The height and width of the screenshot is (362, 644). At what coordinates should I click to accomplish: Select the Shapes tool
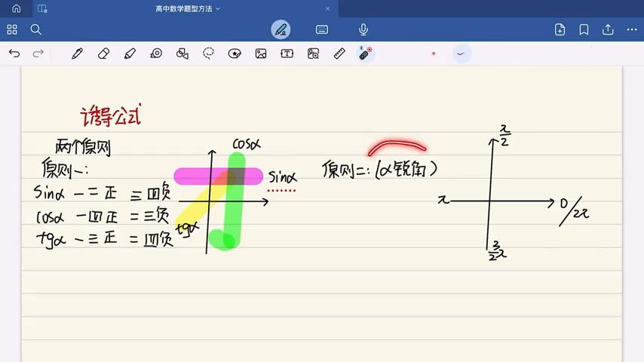click(x=182, y=54)
